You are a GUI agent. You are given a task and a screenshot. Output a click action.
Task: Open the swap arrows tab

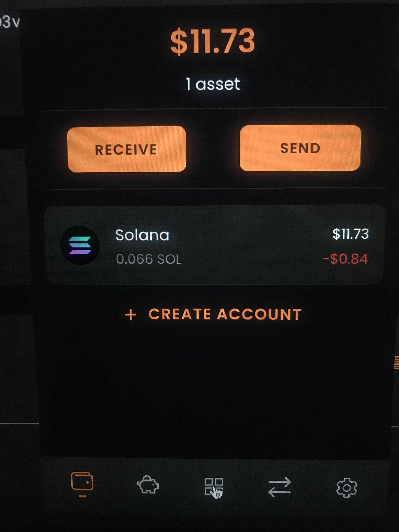(279, 487)
